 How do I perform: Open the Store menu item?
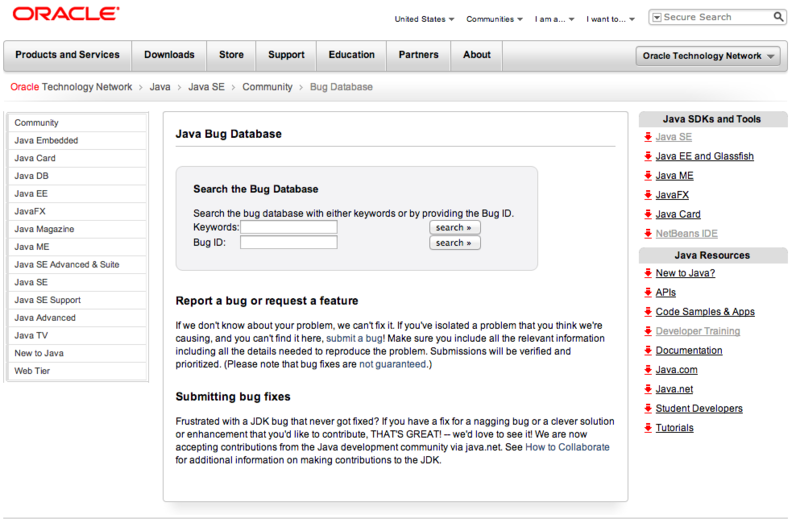[x=231, y=55]
